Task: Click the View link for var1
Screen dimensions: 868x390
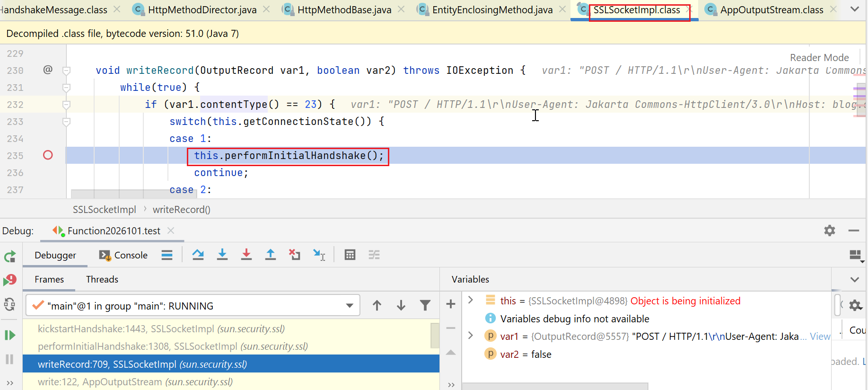Action: [x=820, y=337]
